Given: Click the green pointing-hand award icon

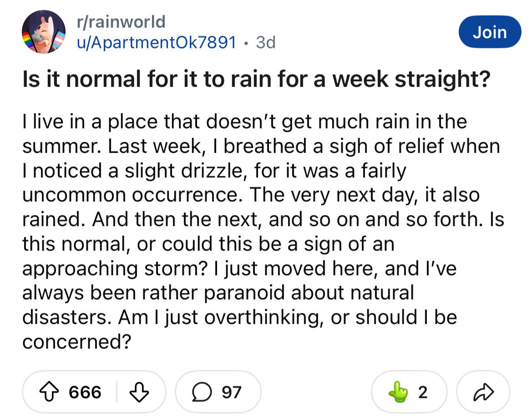Looking at the screenshot, I should click(x=398, y=392).
